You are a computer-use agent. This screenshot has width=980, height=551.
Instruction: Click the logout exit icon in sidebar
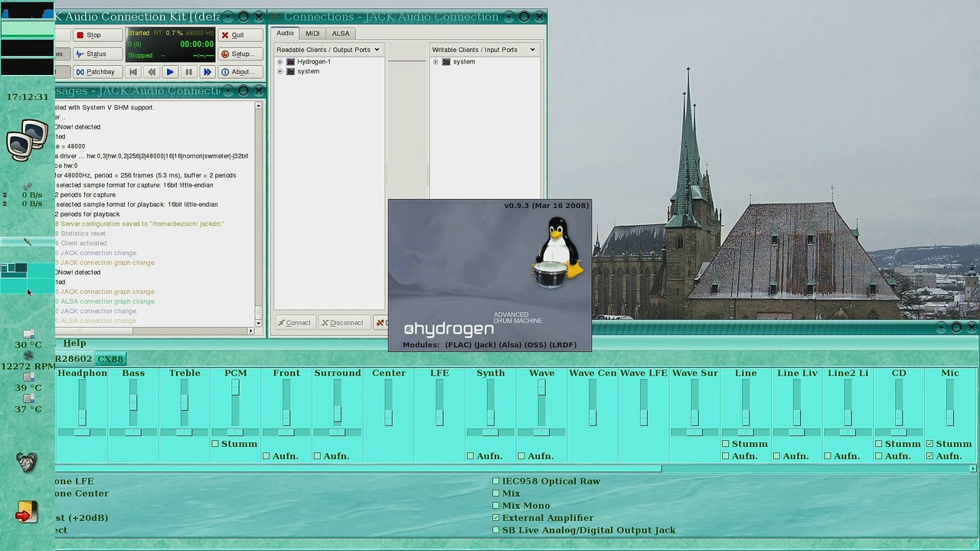tap(27, 513)
